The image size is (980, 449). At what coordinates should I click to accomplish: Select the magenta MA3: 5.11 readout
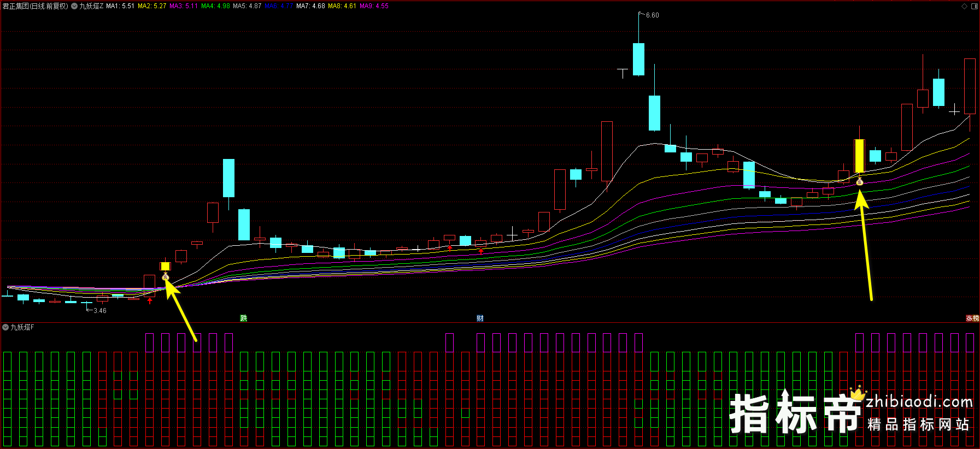pos(184,6)
